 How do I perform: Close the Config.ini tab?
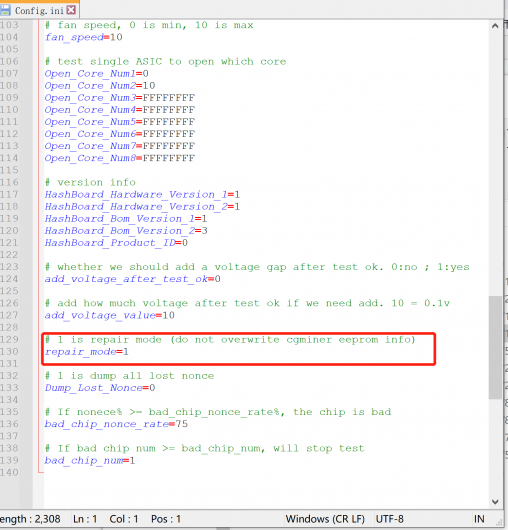(71, 10)
